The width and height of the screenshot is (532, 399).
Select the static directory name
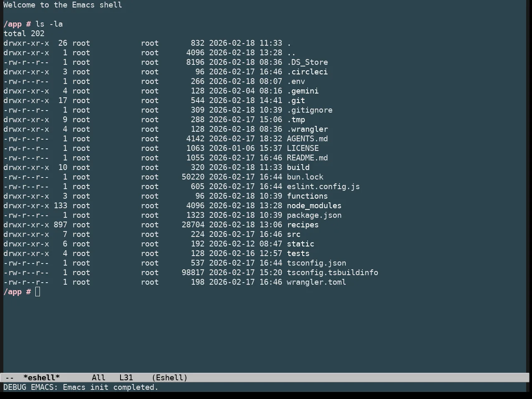pyautogui.click(x=300, y=244)
